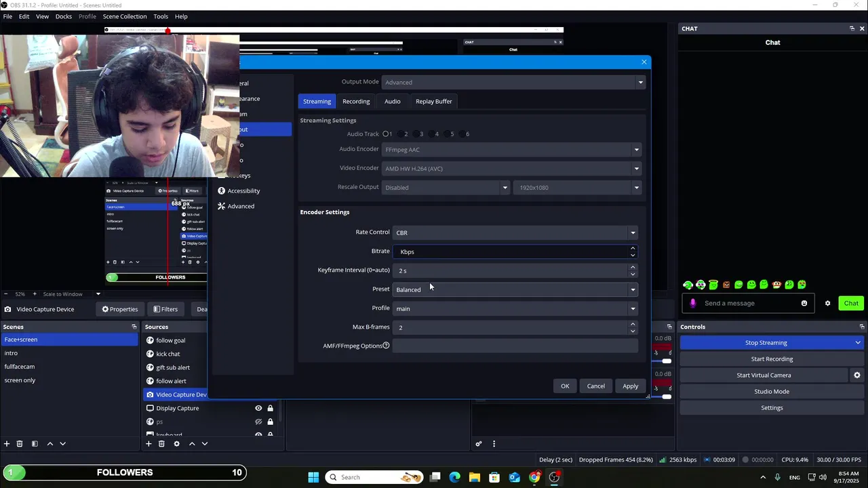Open the Output Mode dropdown
The height and width of the screenshot is (488, 868).
[x=513, y=82]
